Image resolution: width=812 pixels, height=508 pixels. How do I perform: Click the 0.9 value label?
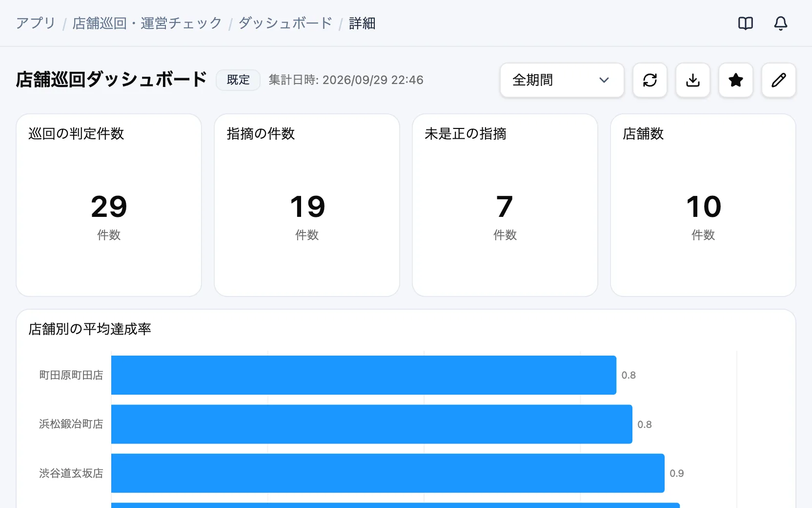coord(677,473)
